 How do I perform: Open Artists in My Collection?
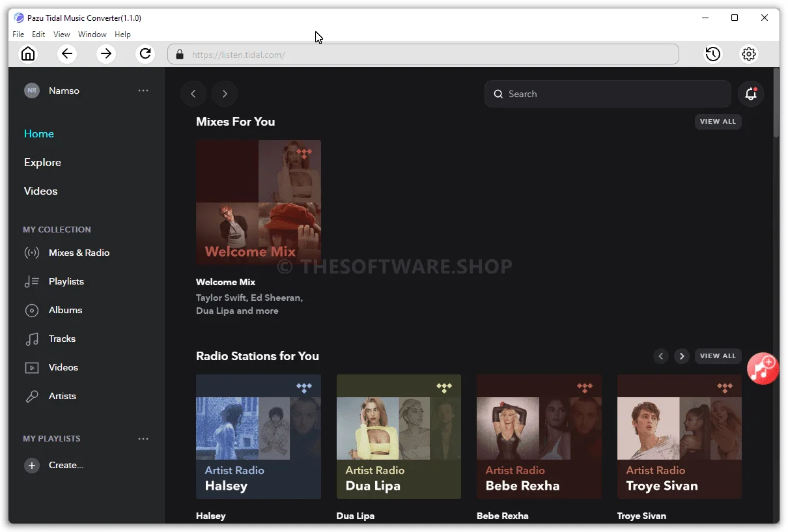click(x=62, y=396)
